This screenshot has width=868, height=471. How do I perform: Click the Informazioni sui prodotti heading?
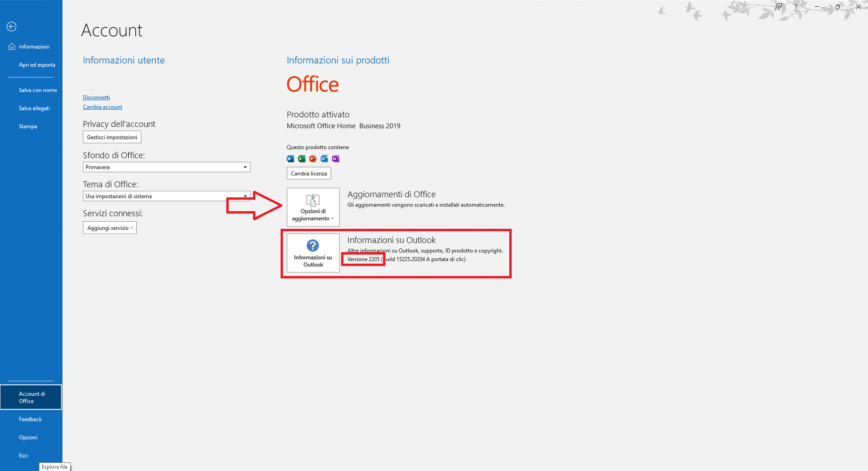tap(338, 61)
